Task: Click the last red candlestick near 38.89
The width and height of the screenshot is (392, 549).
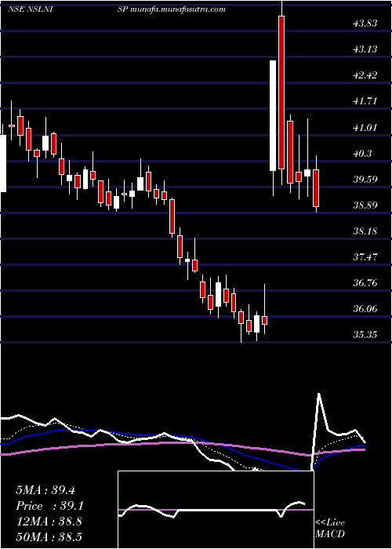Action: point(316,188)
